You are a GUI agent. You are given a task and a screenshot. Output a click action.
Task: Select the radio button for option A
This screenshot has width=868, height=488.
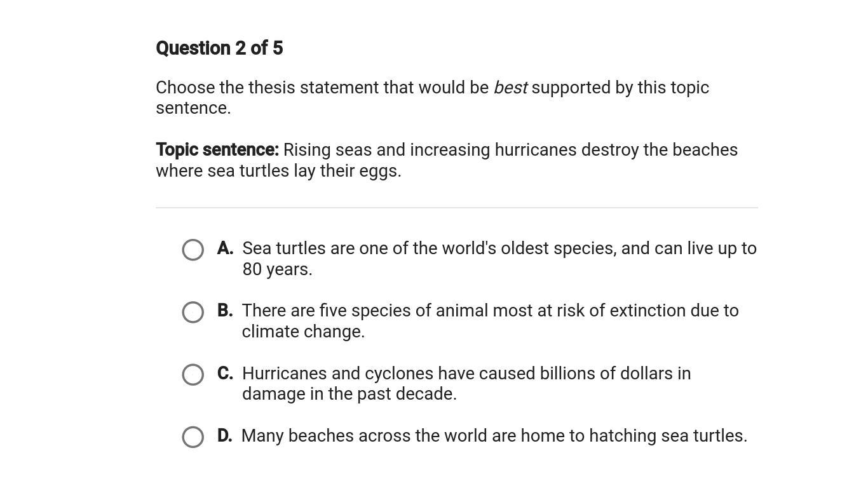[x=193, y=250]
